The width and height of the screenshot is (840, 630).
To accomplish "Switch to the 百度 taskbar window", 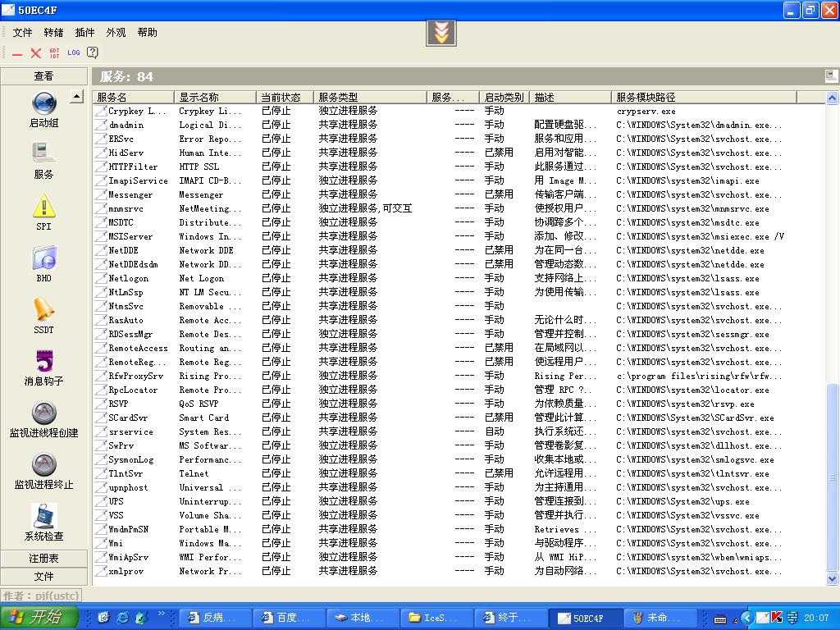I will coord(288,618).
